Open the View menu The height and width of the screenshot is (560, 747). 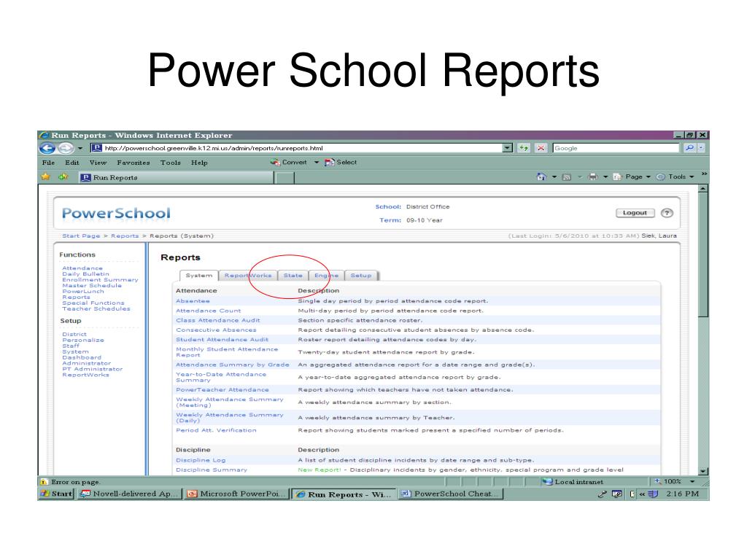(98, 163)
